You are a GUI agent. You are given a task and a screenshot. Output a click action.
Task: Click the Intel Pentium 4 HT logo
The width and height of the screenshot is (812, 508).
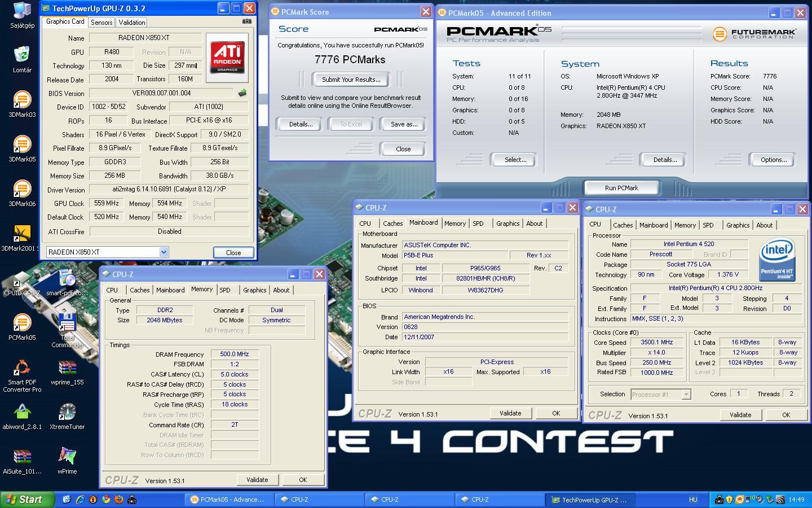click(x=778, y=260)
